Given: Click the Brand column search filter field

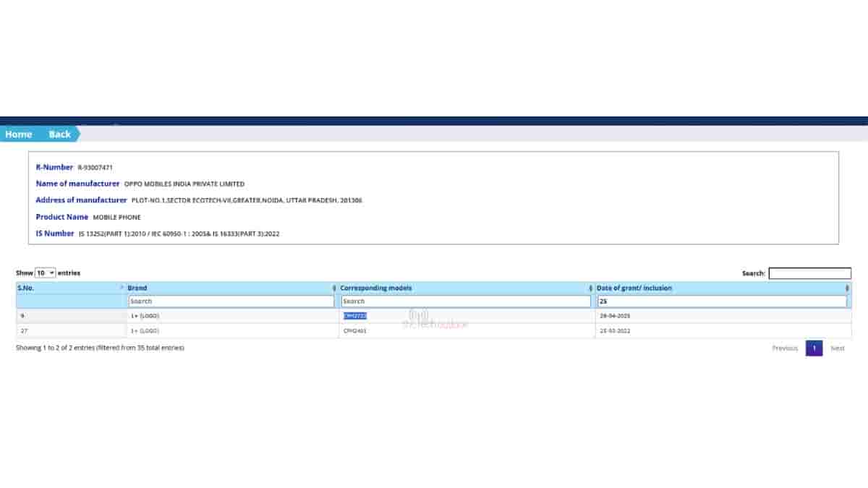Looking at the screenshot, I should 231,301.
